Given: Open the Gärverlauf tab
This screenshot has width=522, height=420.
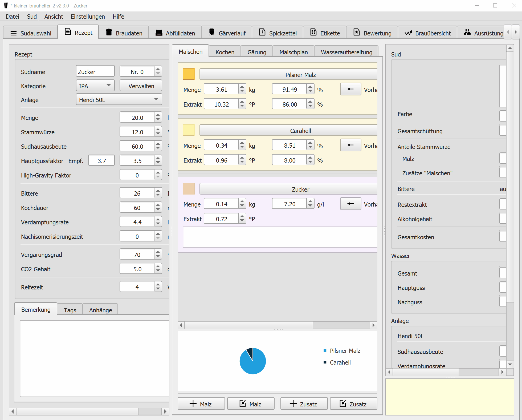Looking at the screenshot, I should pos(227,33).
